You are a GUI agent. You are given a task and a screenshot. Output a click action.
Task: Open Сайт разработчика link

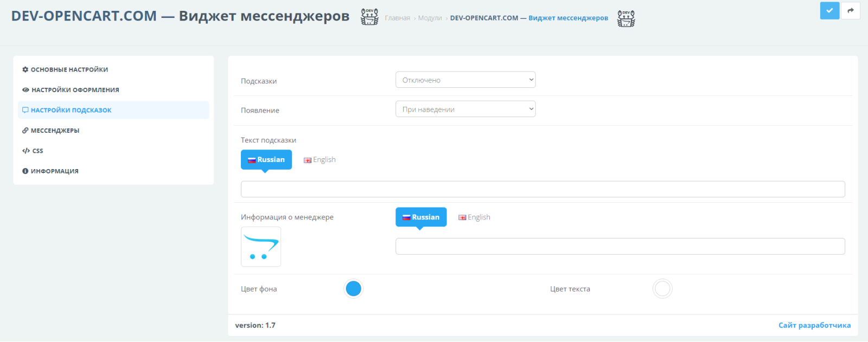[x=814, y=325]
